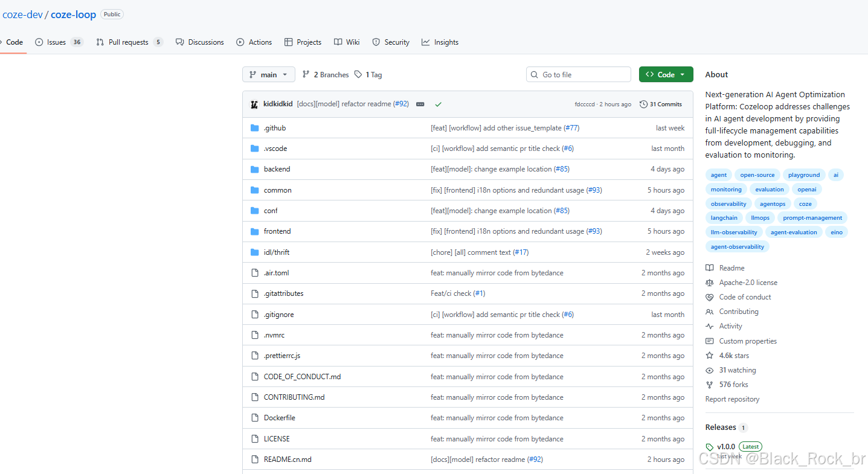Open the CONTRIBUTING.md file
The width and height of the screenshot is (868, 474).
coord(294,397)
